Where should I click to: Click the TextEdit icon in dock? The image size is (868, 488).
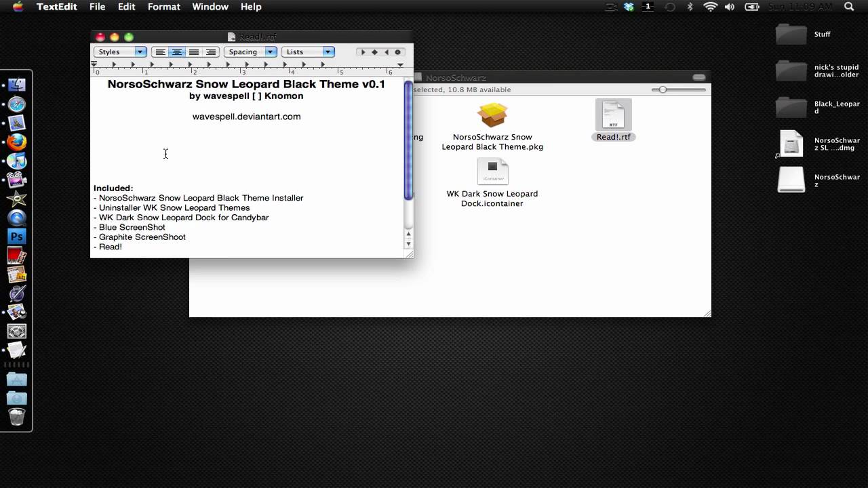pos(17,350)
